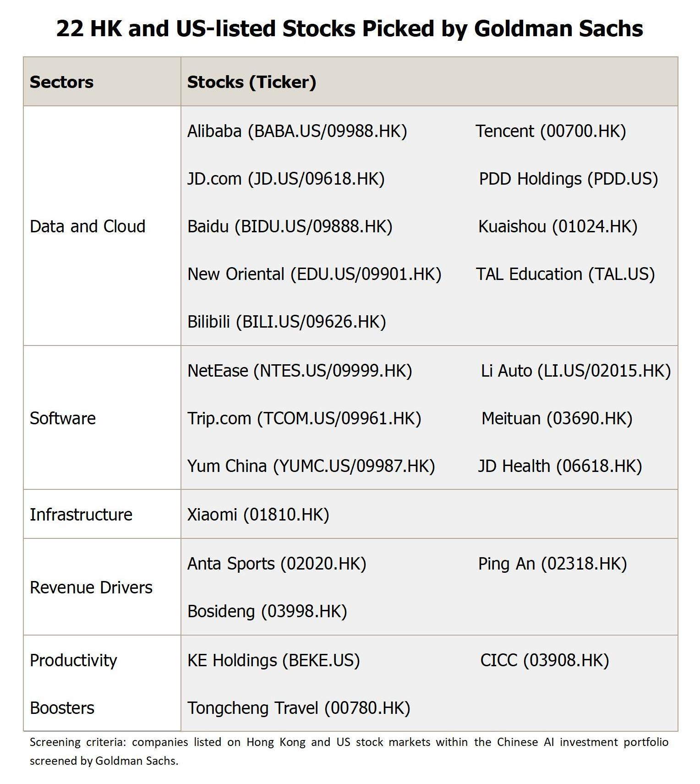Click NetEase (NTES.US/09999.HK) entry
The height and width of the screenshot is (784, 700).
(x=300, y=371)
